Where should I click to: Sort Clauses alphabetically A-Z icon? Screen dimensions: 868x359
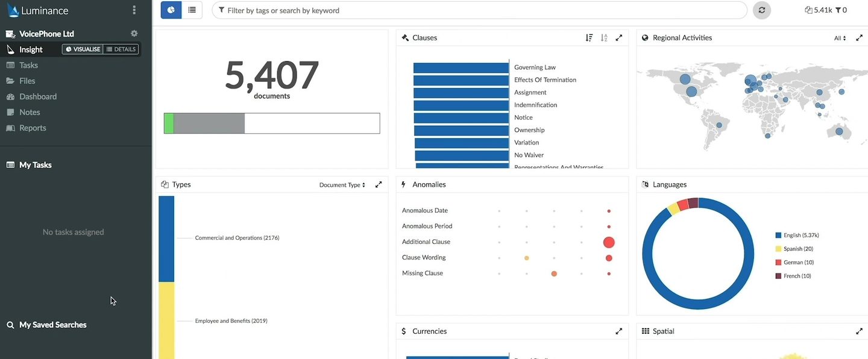pos(604,37)
